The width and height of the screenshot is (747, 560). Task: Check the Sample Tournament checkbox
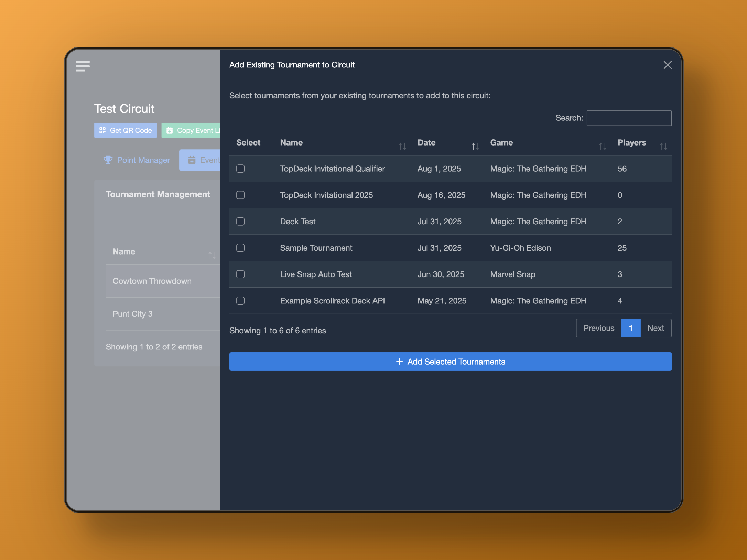(x=240, y=248)
